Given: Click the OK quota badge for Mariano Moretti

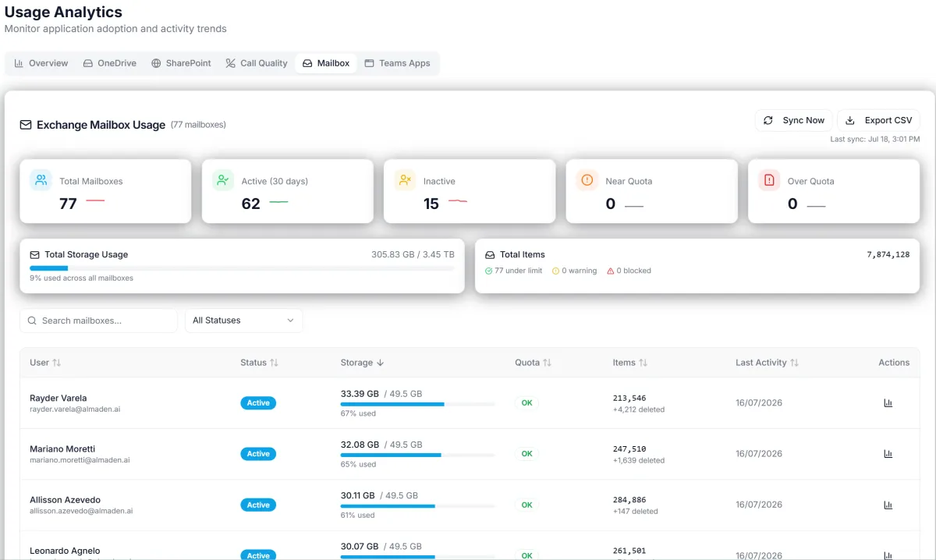Looking at the screenshot, I should [x=526, y=454].
